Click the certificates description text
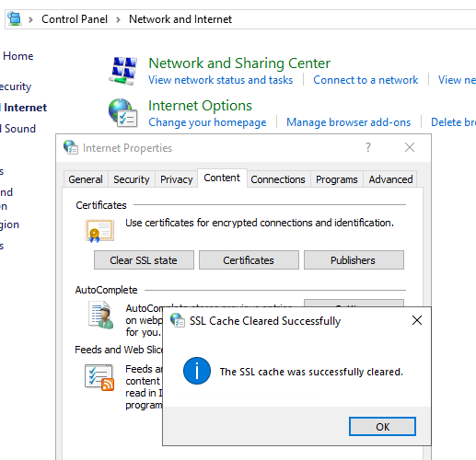 coord(260,223)
